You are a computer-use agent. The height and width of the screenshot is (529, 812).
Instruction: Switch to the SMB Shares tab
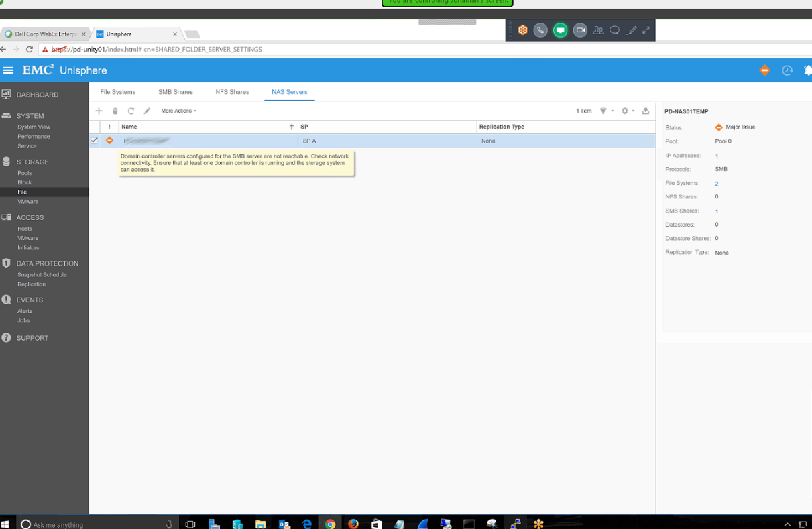(176, 92)
